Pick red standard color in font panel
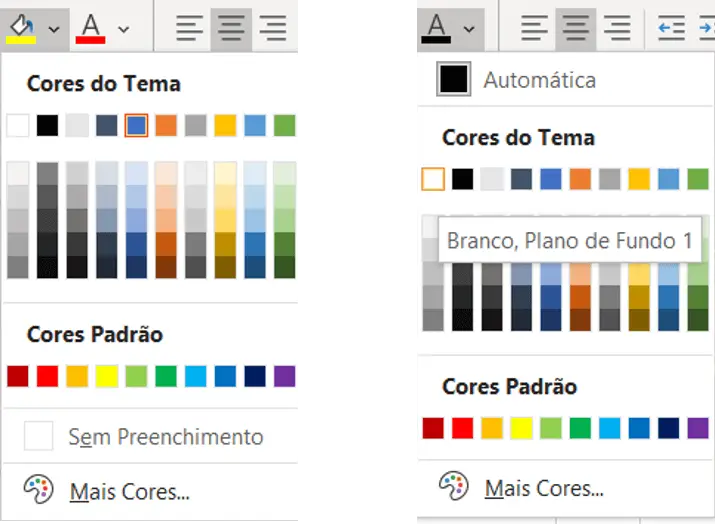Screen dimensions: 715x524 462,428
